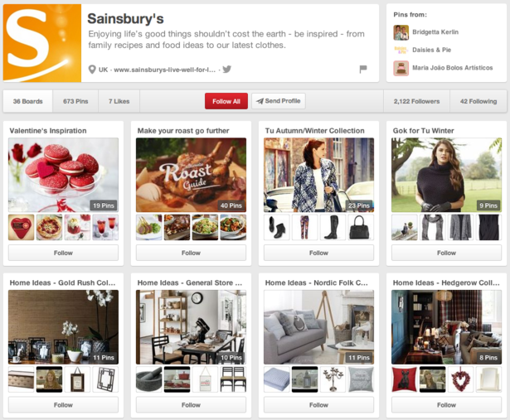Open the sainsburys-live-well-for-l website link
Screen dimensions: 510x420
(x=164, y=70)
